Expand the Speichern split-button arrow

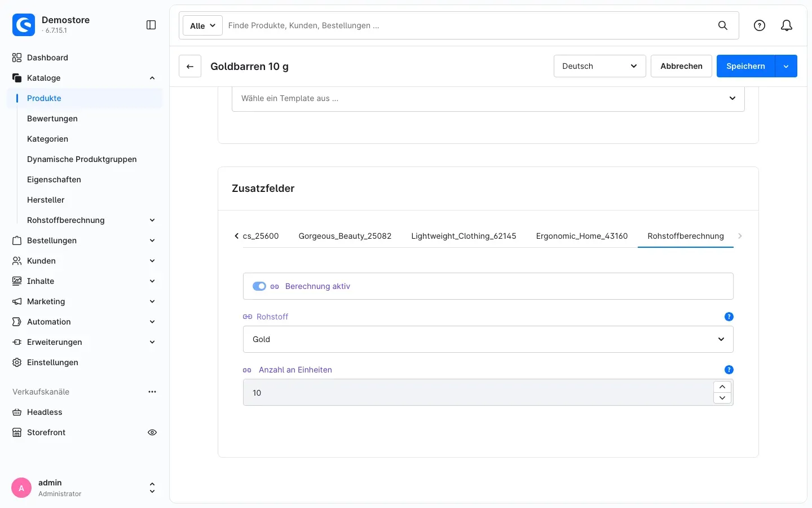(x=786, y=66)
